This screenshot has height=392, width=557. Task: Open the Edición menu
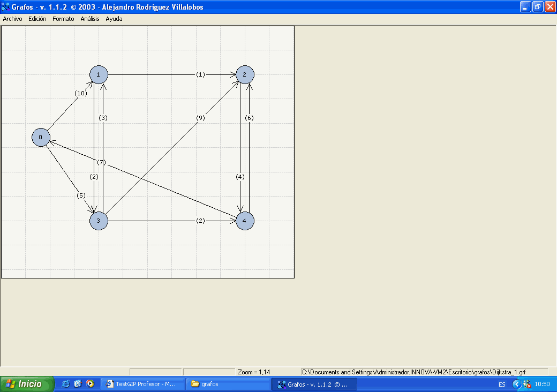(x=37, y=19)
